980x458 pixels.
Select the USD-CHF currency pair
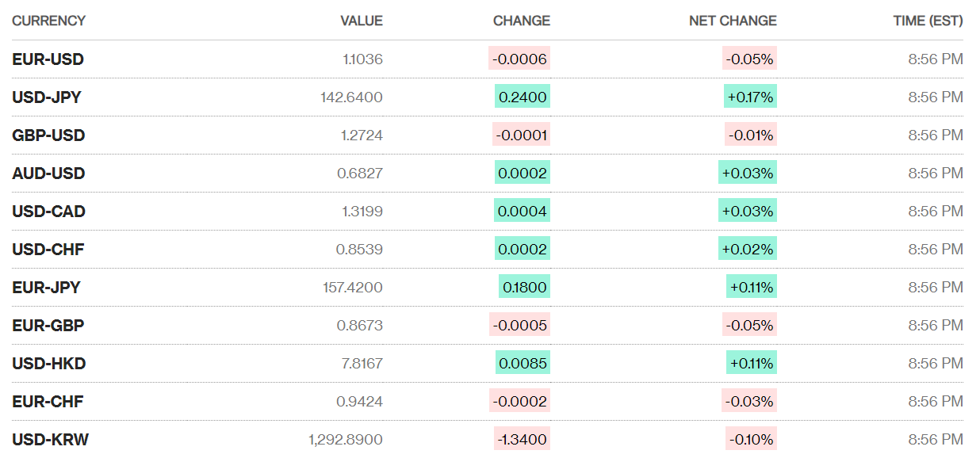[x=48, y=250]
